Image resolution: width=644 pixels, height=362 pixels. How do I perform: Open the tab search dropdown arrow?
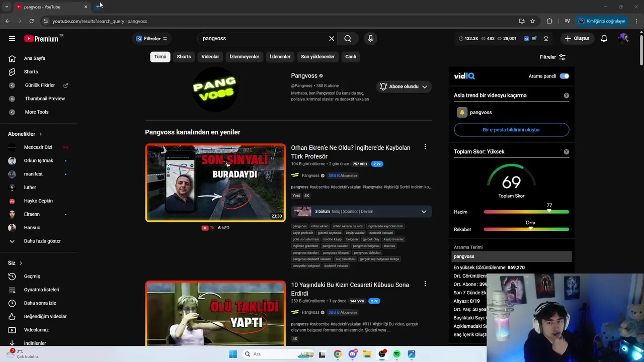(7, 7)
